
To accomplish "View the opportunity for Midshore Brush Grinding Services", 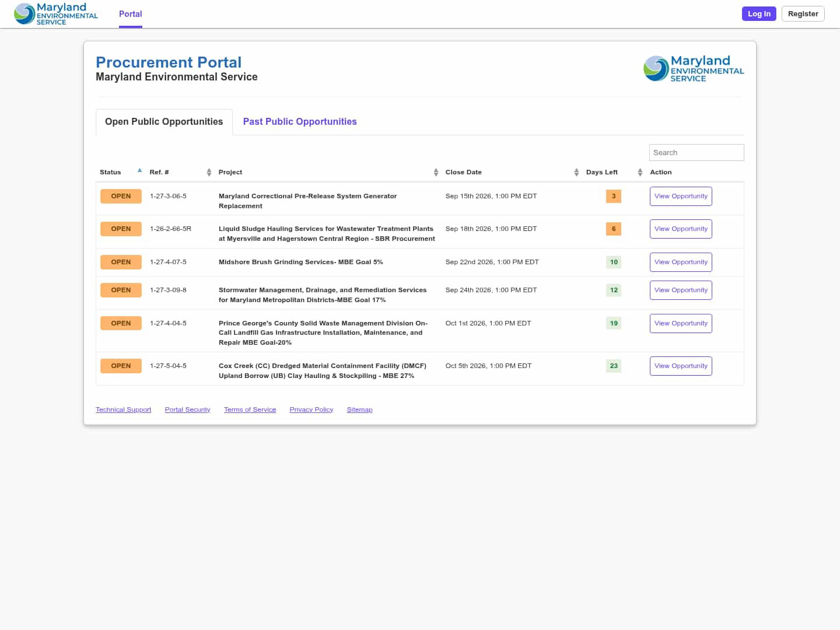I will pyautogui.click(x=681, y=262).
